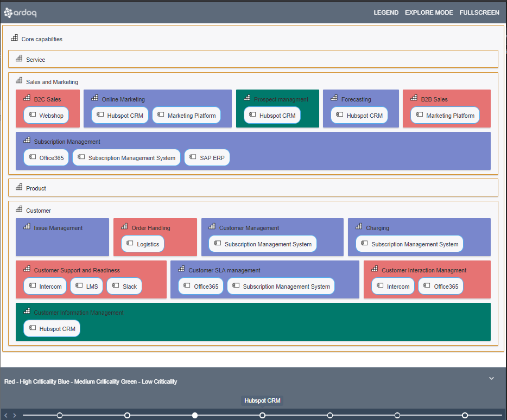Image resolution: width=507 pixels, height=420 pixels.
Task: Select the Marketing Platform button under B2B Sales
Action: click(x=445, y=115)
